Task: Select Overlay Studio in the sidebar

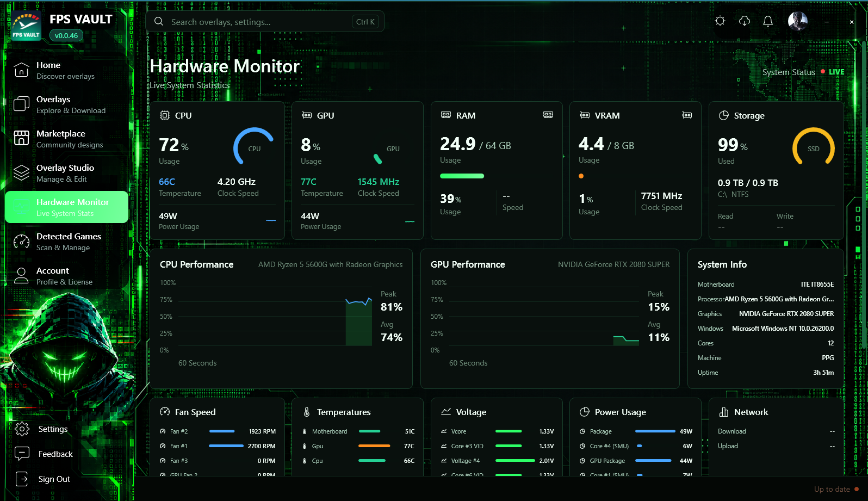Action: point(66,173)
